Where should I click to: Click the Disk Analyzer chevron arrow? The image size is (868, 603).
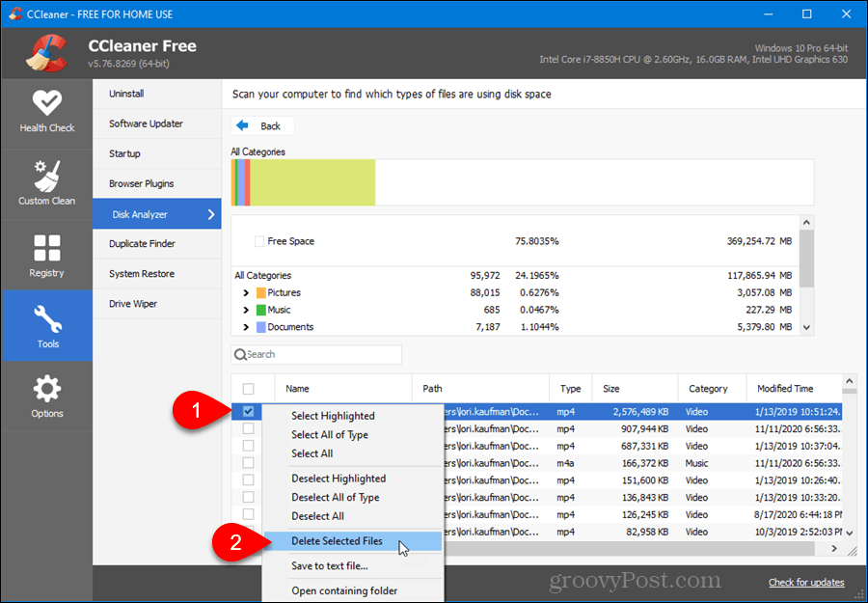[x=211, y=214]
